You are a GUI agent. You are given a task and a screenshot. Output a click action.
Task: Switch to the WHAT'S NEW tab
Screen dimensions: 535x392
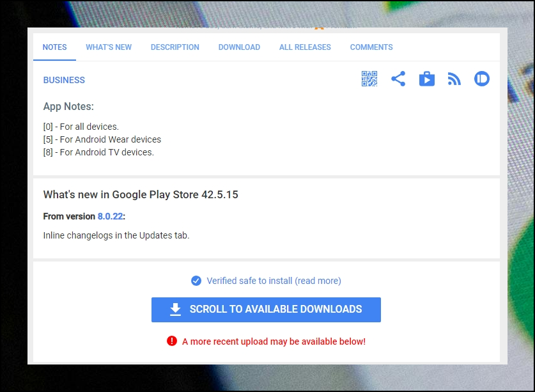click(109, 47)
